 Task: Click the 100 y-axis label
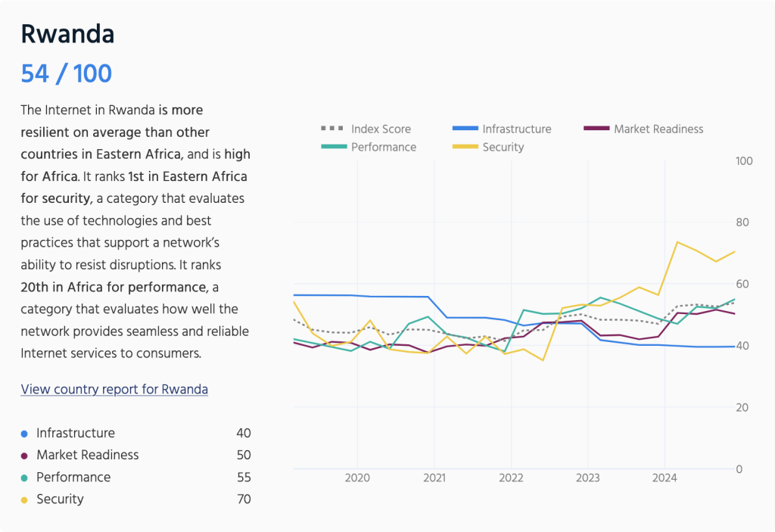(744, 161)
